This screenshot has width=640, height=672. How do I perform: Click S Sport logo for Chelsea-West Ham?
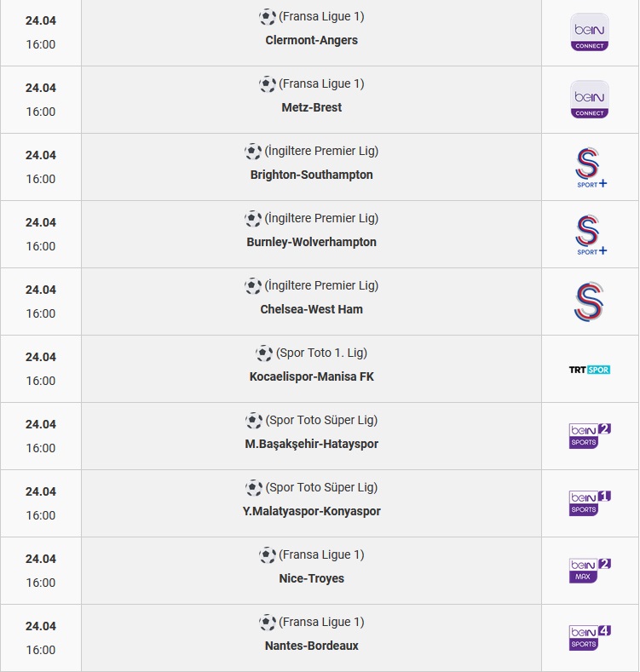click(589, 302)
